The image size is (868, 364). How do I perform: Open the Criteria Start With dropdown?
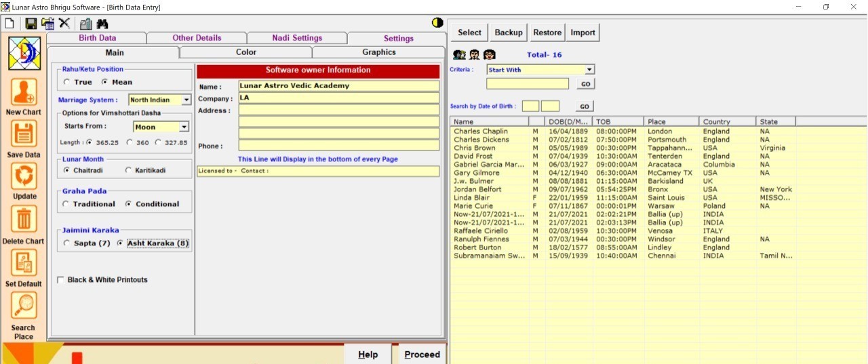pos(589,69)
